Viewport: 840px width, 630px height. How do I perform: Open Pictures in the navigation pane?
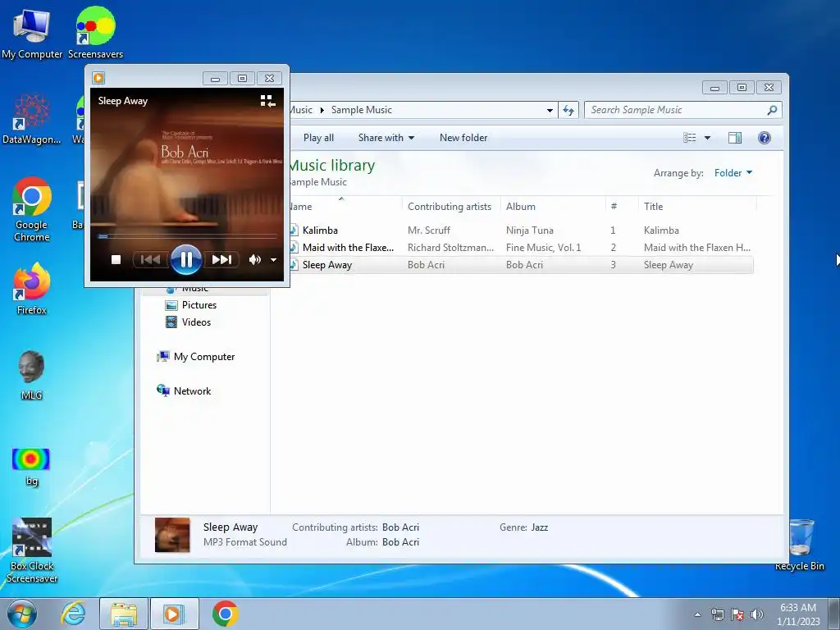tap(199, 305)
